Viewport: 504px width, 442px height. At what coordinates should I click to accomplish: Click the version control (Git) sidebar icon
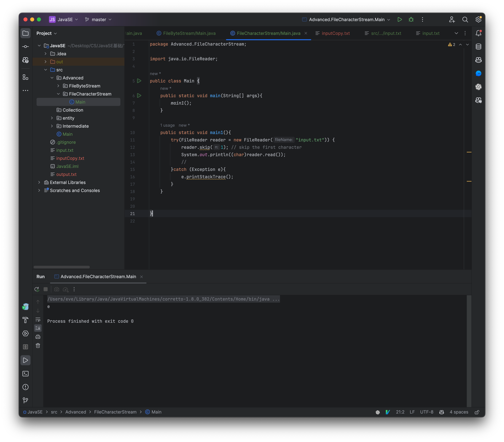click(x=26, y=47)
